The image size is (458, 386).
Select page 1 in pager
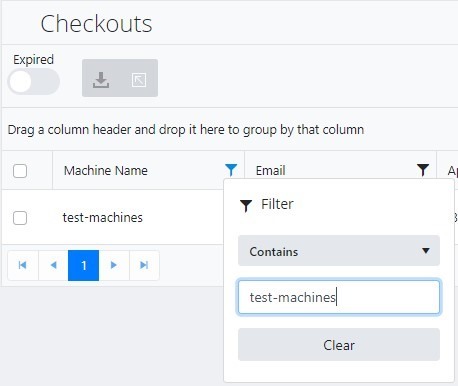84,265
